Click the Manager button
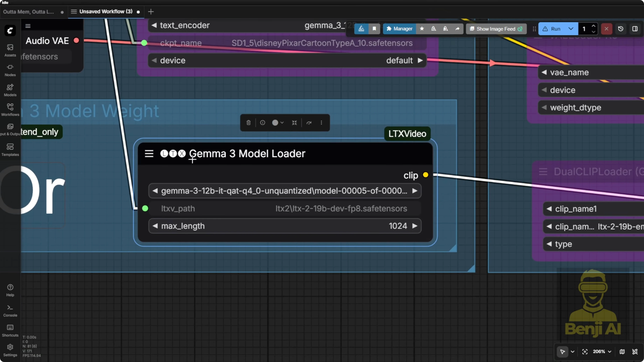 (399, 29)
